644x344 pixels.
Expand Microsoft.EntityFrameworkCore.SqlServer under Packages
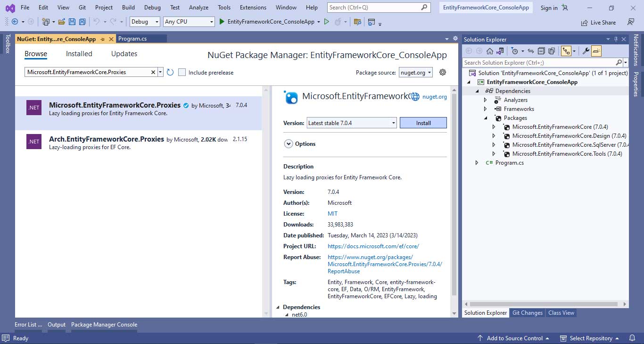(495, 144)
